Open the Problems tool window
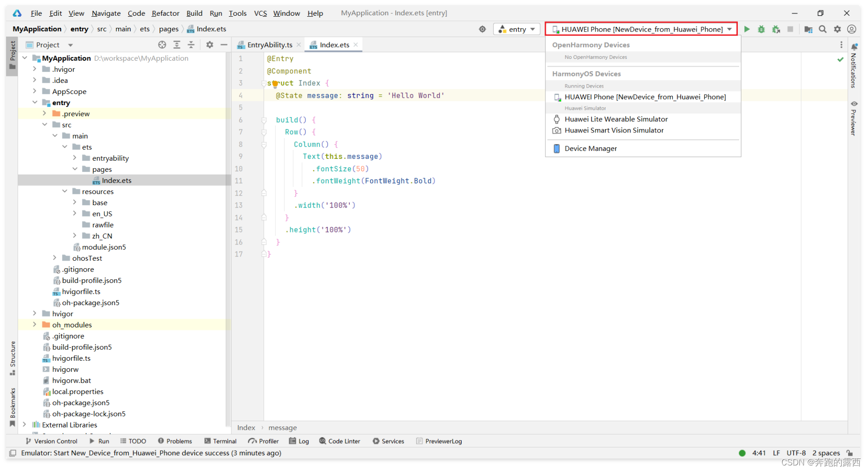 (175, 441)
